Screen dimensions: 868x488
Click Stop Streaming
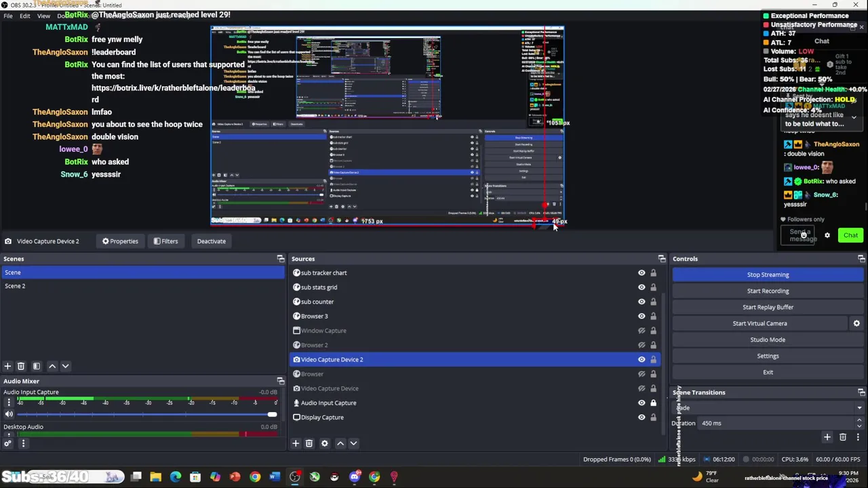coord(768,274)
